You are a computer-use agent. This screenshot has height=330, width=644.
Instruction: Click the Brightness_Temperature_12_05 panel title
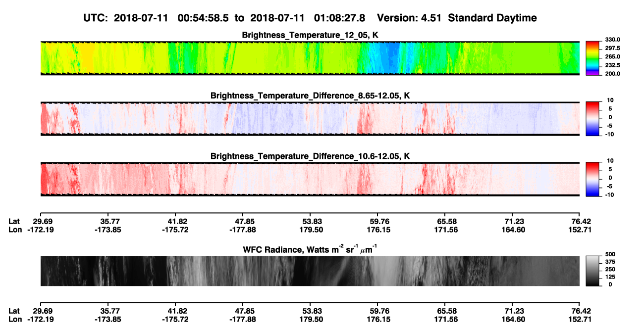click(x=310, y=35)
